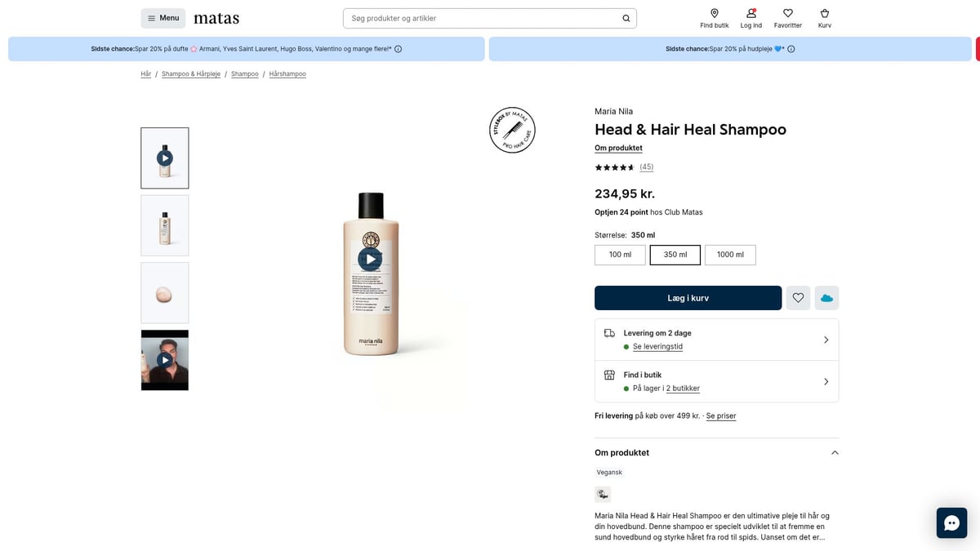Select the 100 ml size option
The image size is (980, 551).
(x=620, y=254)
